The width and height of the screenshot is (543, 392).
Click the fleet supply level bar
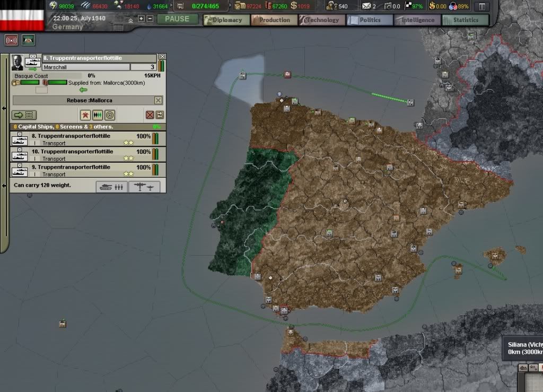[30, 82]
